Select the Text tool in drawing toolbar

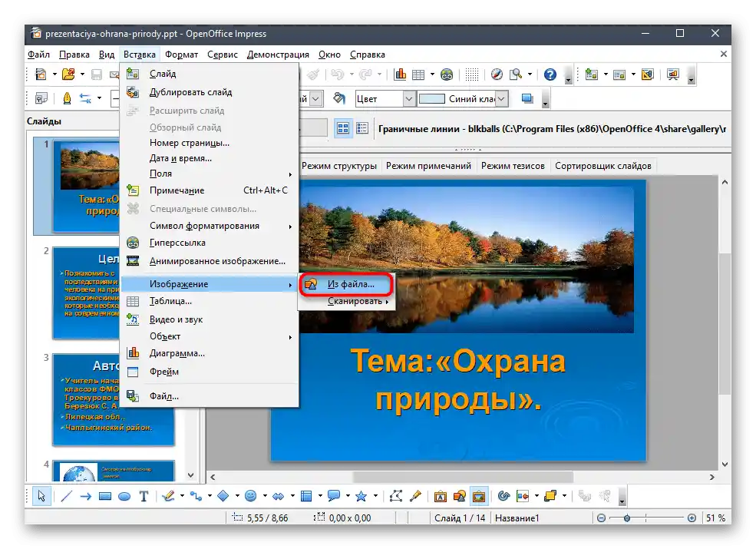point(144,496)
